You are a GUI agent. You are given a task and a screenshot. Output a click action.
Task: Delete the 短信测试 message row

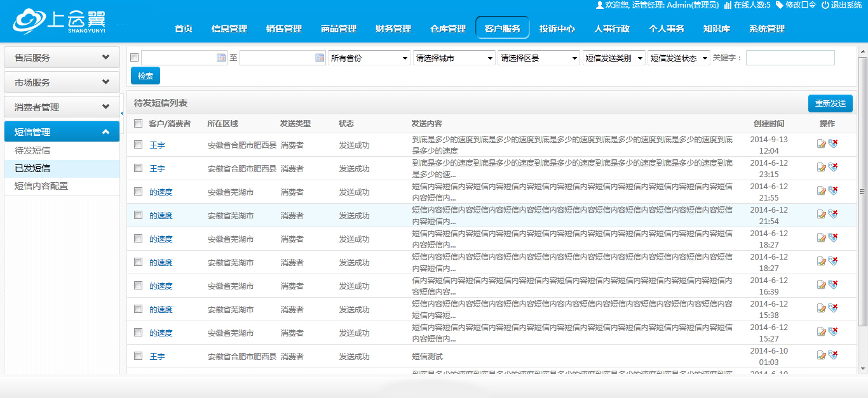tap(833, 355)
